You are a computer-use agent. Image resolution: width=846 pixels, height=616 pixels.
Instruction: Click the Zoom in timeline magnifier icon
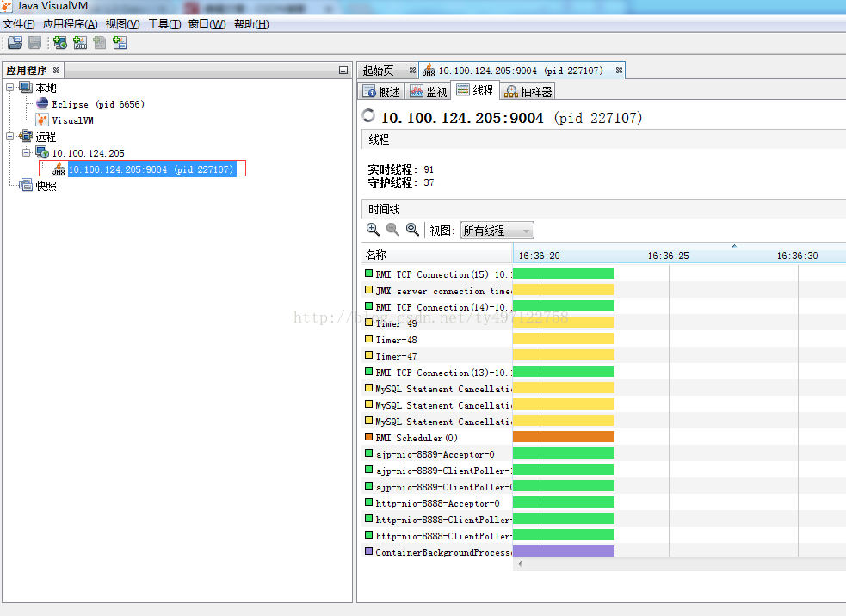pos(373,230)
